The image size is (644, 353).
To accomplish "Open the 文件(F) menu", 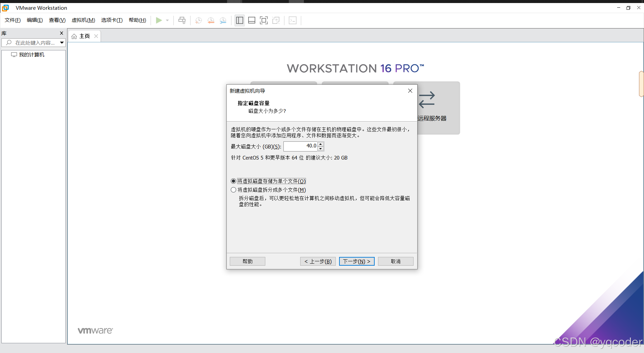I will [13, 20].
